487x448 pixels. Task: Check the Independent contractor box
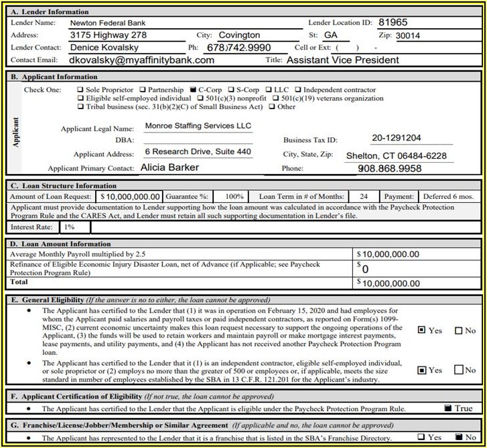[x=297, y=90]
